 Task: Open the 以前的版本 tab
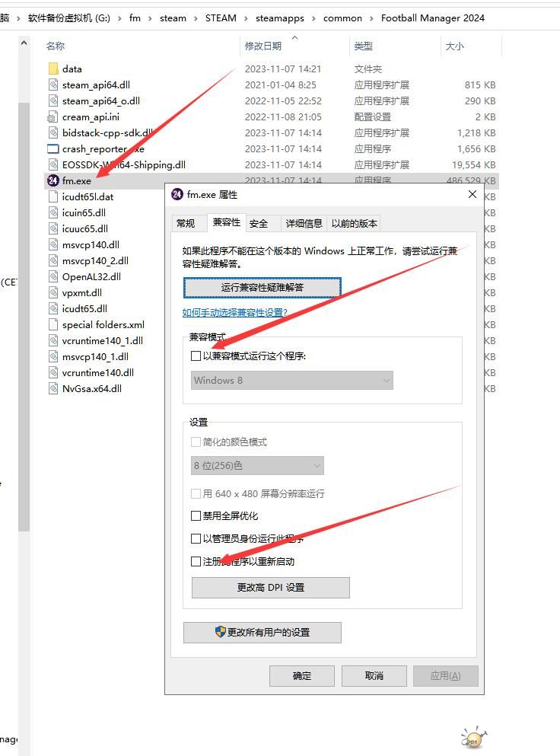click(355, 223)
